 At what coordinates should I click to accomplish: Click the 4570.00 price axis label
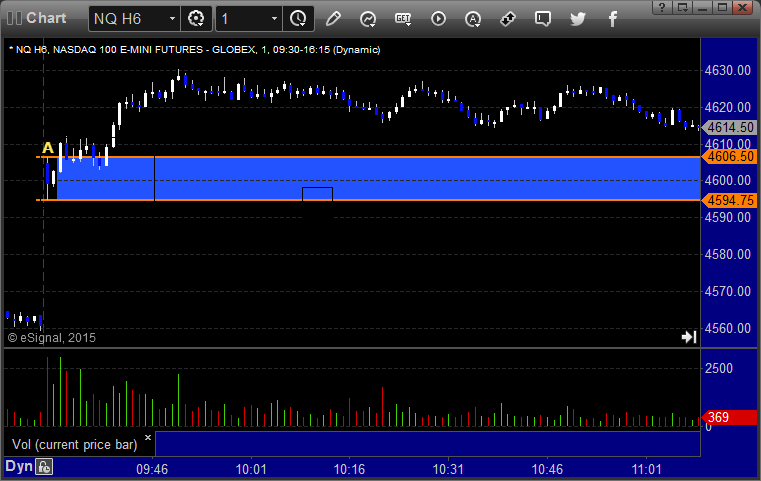[728, 291]
